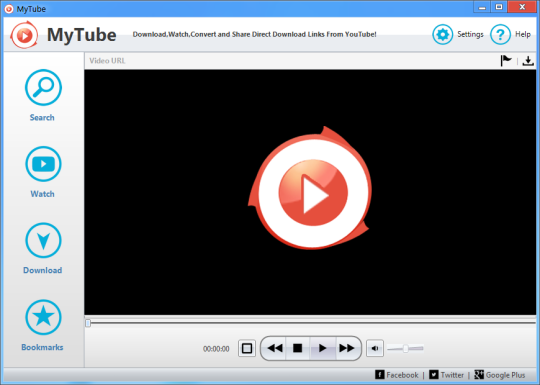The height and width of the screenshot is (385, 540).
Task: Open the Twitter link in footer
Action: 447,375
